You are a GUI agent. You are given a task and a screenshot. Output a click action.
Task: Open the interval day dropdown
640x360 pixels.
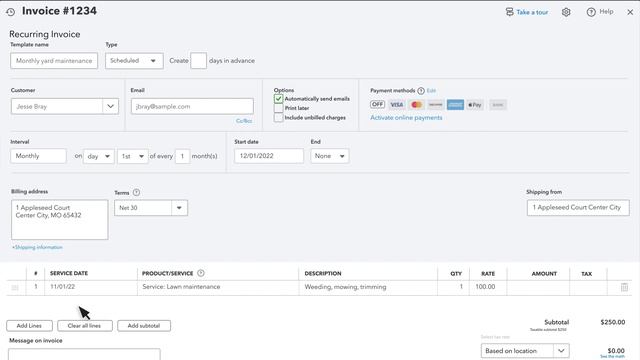tap(99, 156)
